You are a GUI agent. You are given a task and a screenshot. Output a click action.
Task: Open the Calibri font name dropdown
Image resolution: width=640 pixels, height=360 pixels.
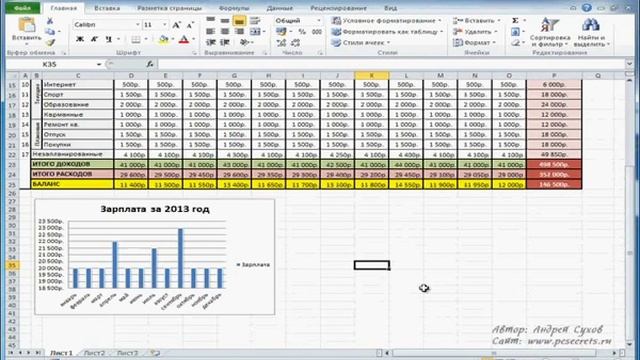(138, 25)
